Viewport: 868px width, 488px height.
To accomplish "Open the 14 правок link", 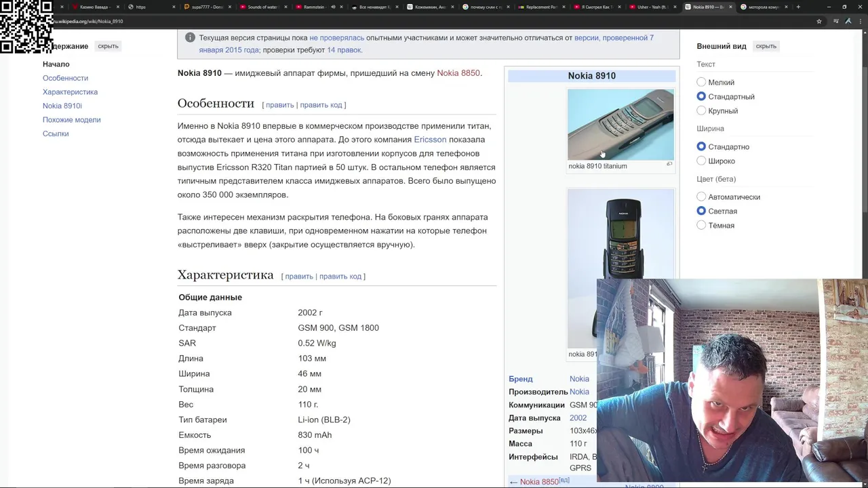I will 344,50.
